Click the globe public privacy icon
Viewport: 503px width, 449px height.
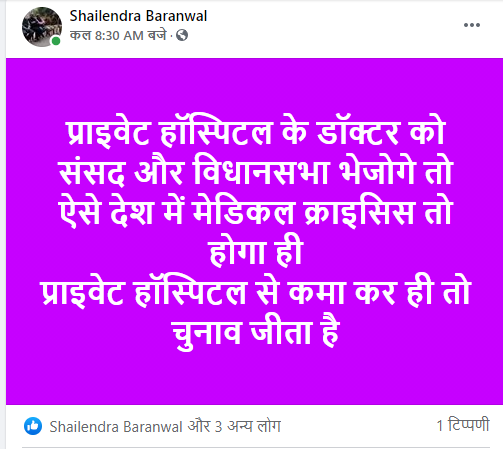[182, 35]
